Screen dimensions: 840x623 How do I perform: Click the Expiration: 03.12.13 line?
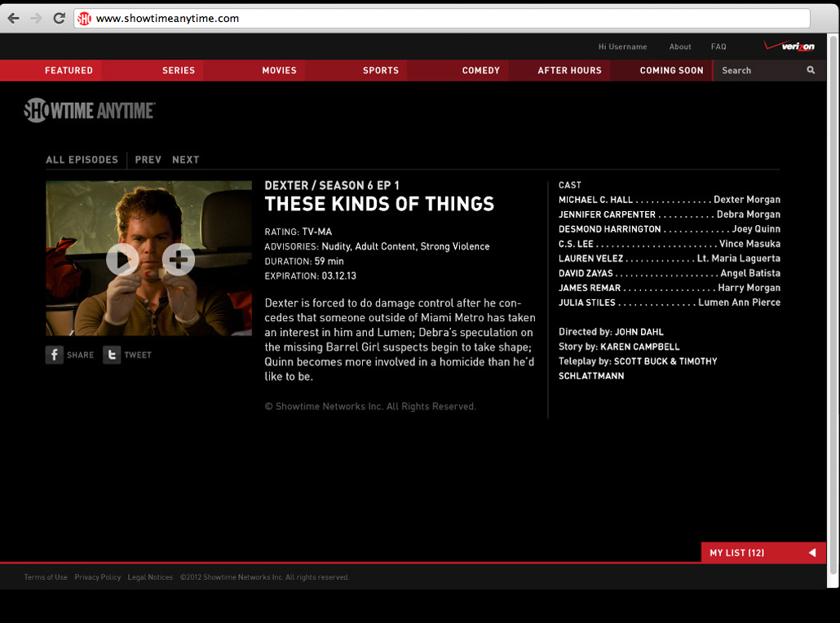point(310,276)
